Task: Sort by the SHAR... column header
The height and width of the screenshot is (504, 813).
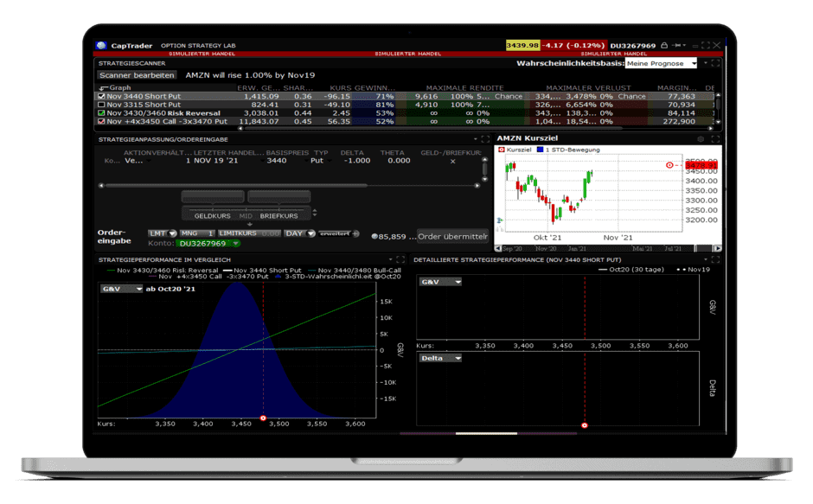Action: pos(298,87)
